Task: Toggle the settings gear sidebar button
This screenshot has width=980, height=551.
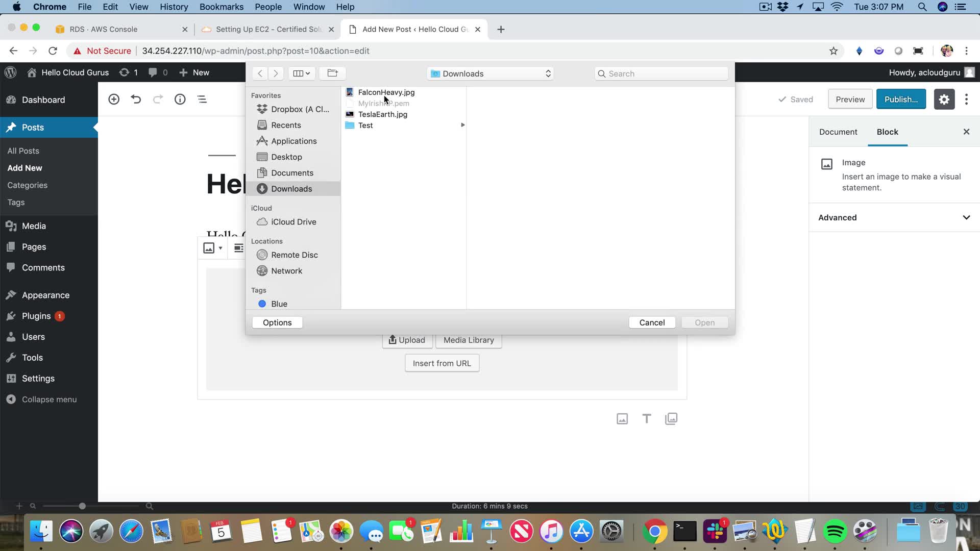Action: 944,99
